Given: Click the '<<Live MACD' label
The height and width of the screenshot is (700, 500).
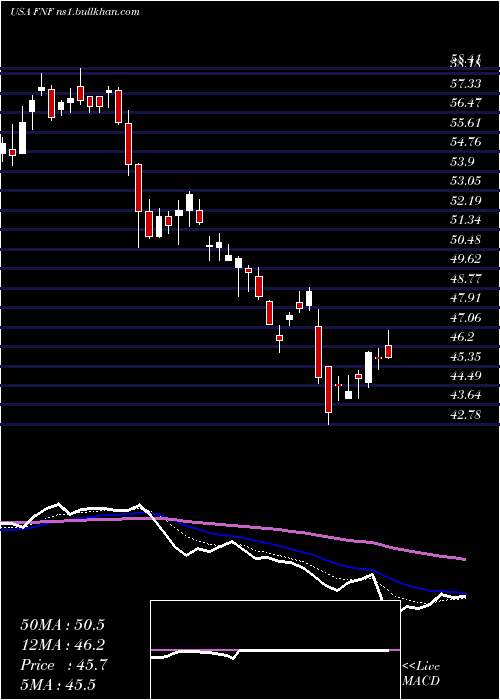Looking at the screenshot, I should point(421,673).
